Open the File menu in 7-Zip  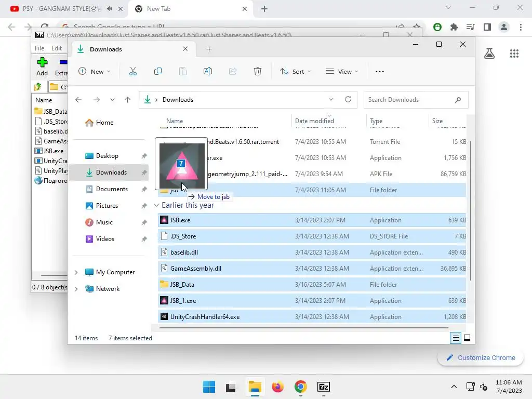(x=39, y=48)
